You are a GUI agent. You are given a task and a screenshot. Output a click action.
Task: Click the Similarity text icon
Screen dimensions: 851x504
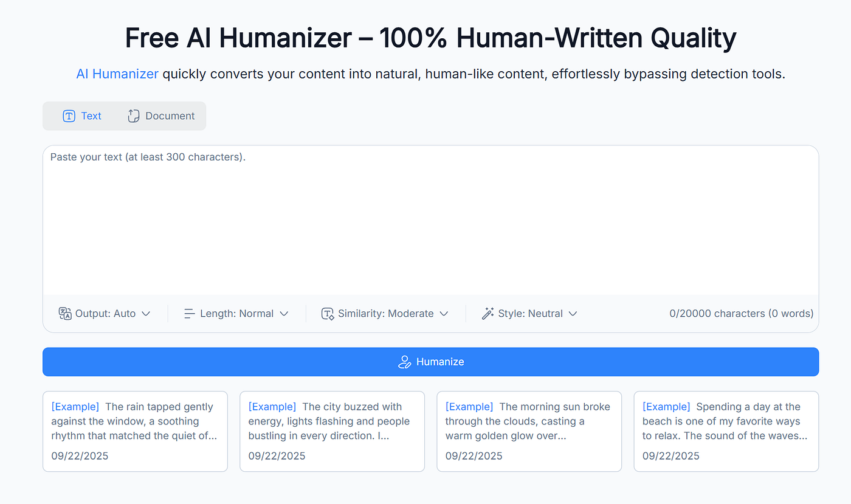click(328, 314)
